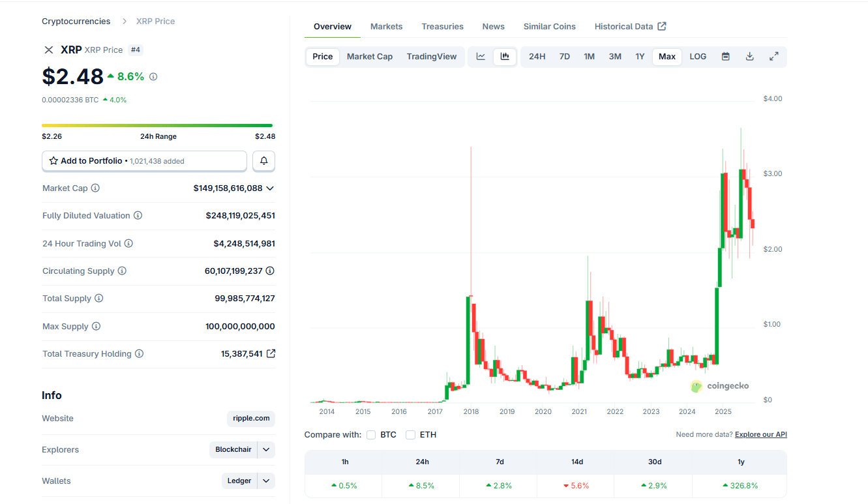This screenshot has width=868, height=504.
Task: Click the 24h Range gradient bar
Action: click(157, 125)
